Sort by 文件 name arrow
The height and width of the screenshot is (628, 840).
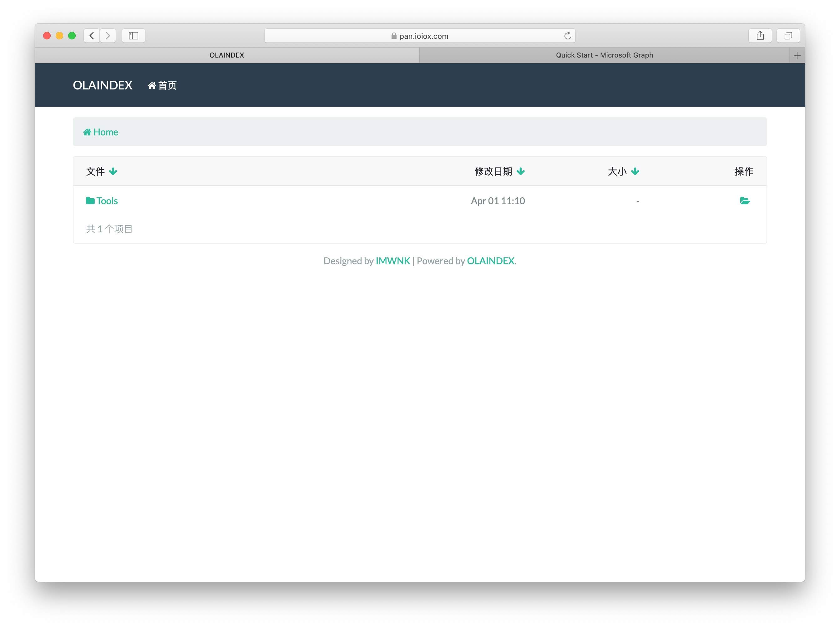tap(113, 172)
